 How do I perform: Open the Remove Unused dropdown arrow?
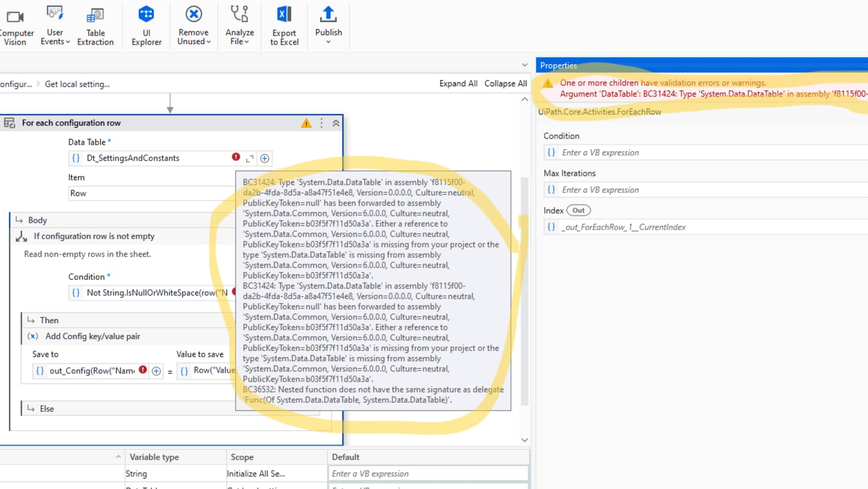[x=208, y=42]
